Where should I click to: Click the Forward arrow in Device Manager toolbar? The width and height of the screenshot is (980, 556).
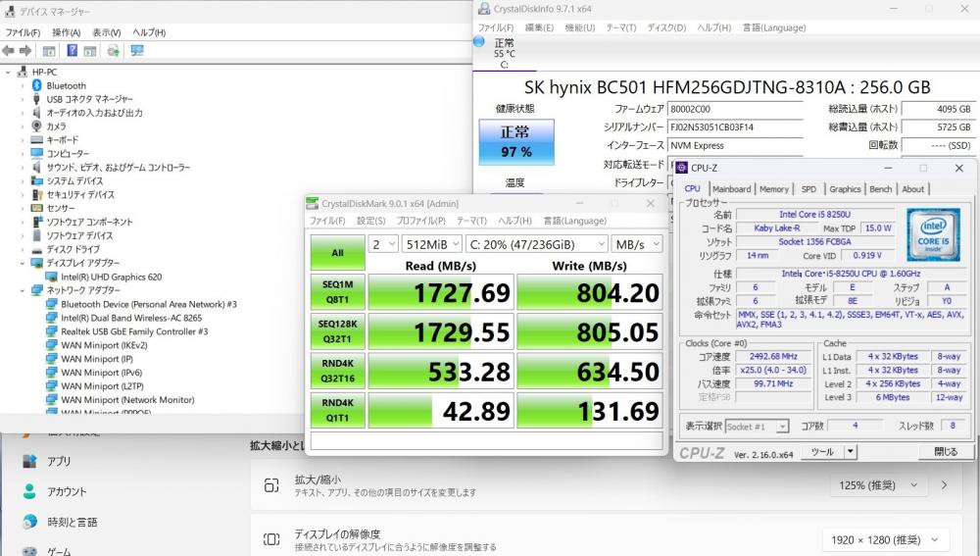click(x=25, y=51)
